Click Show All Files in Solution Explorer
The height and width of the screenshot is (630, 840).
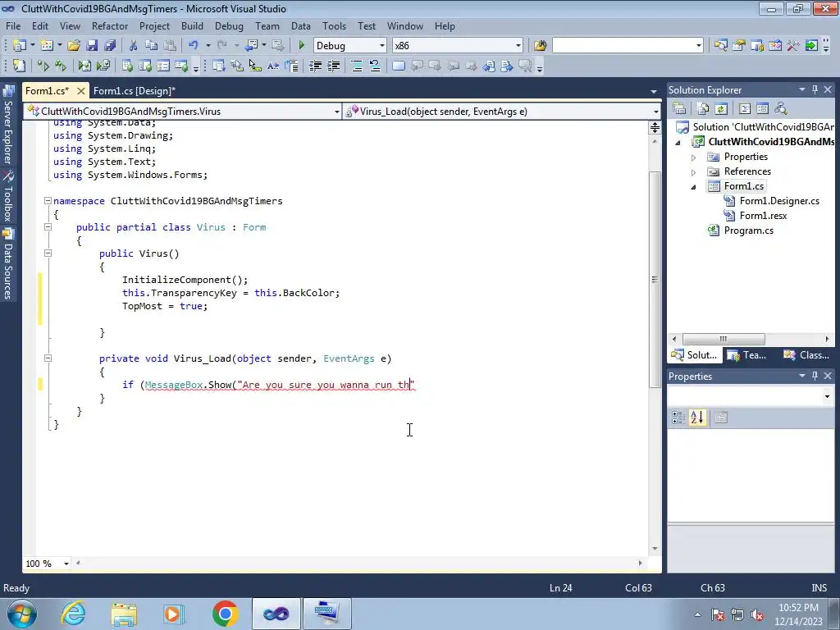coord(703,109)
